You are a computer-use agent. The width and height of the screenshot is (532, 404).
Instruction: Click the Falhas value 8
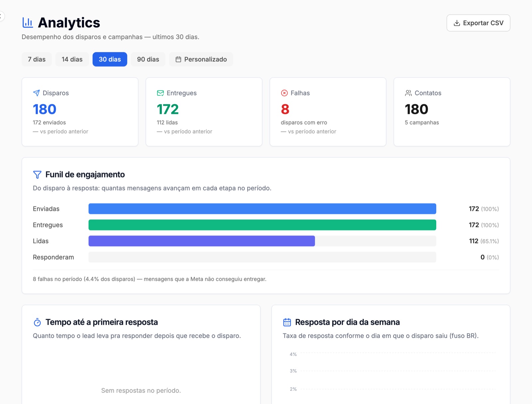pyautogui.click(x=285, y=109)
